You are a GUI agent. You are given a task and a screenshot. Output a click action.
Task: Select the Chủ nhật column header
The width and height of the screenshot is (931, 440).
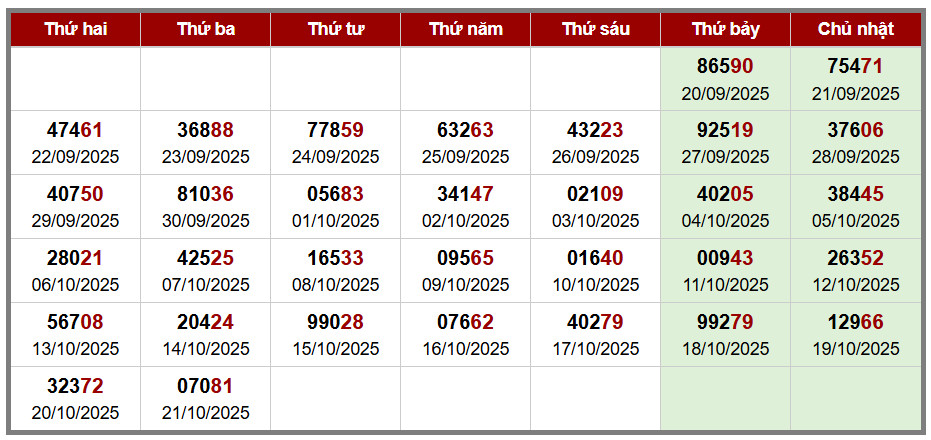855,29
